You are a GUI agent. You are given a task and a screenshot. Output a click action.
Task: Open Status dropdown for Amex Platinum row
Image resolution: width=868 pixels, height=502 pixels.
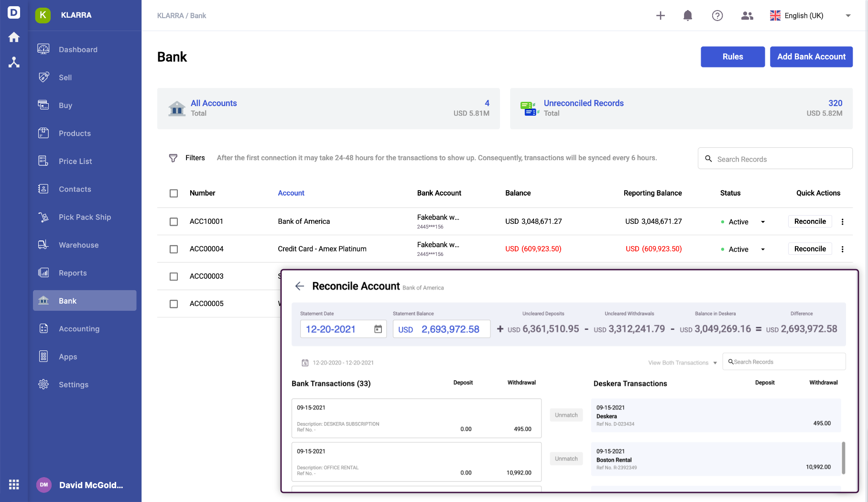pyautogui.click(x=763, y=249)
